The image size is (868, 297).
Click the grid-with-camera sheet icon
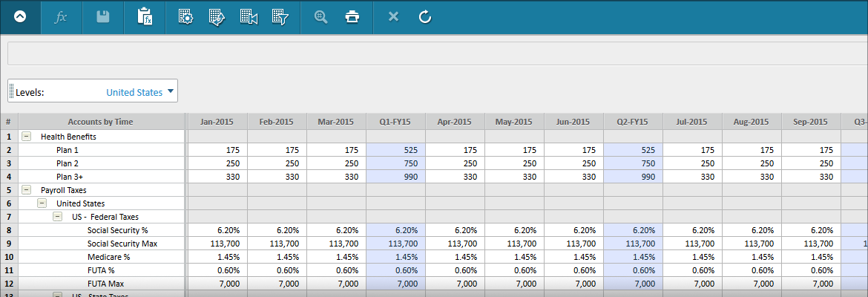[x=249, y=16]
